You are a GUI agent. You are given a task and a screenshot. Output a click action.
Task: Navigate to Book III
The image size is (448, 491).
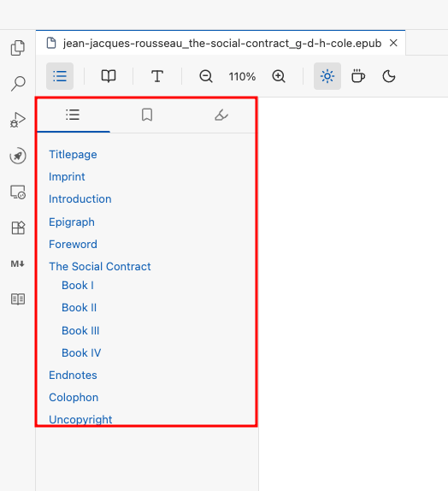click(80, 331)
